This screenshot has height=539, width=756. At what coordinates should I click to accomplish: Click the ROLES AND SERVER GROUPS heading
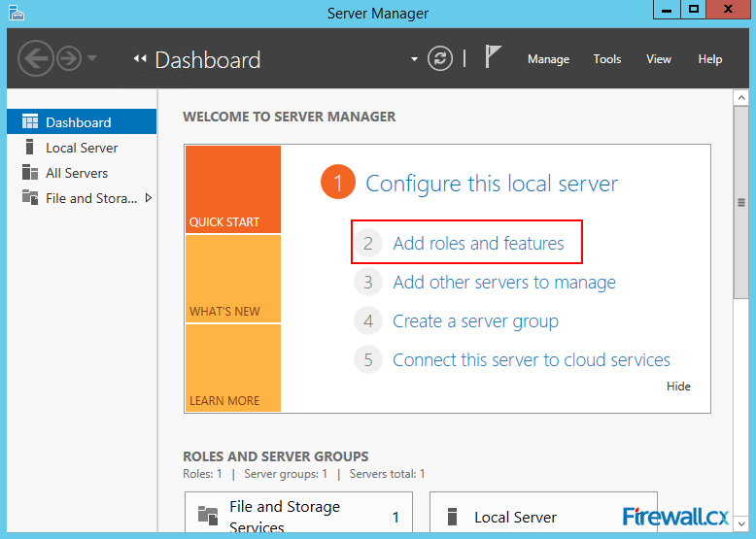coord(276,456)
